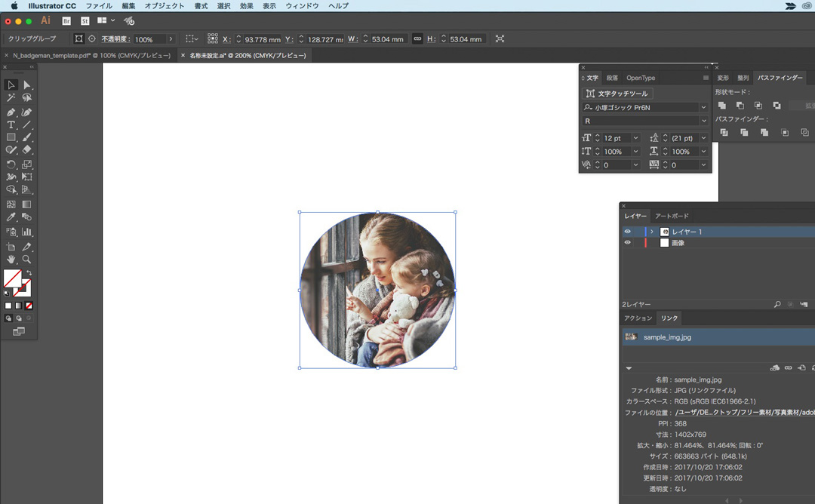Image resolution: width=815 pixels, height=504 pixels.
Task: Select sample_img.jpg in the Links panel
Action: click(x=667, y=337)
